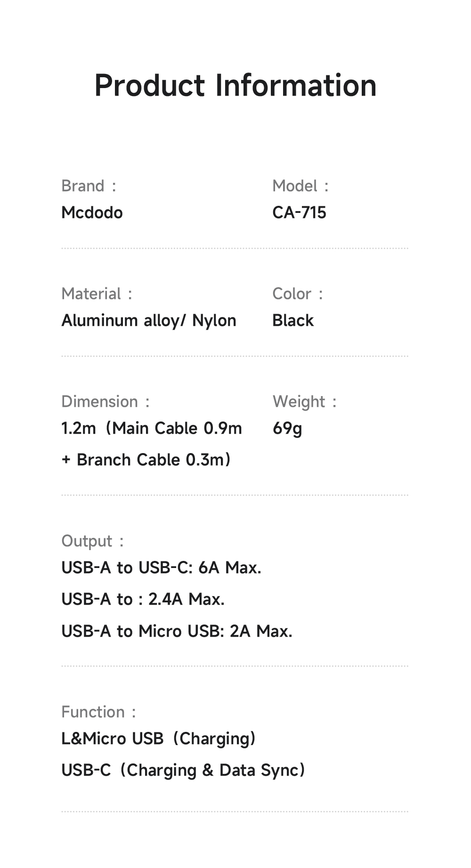Click the CA-715 model number

coord(299,212)
